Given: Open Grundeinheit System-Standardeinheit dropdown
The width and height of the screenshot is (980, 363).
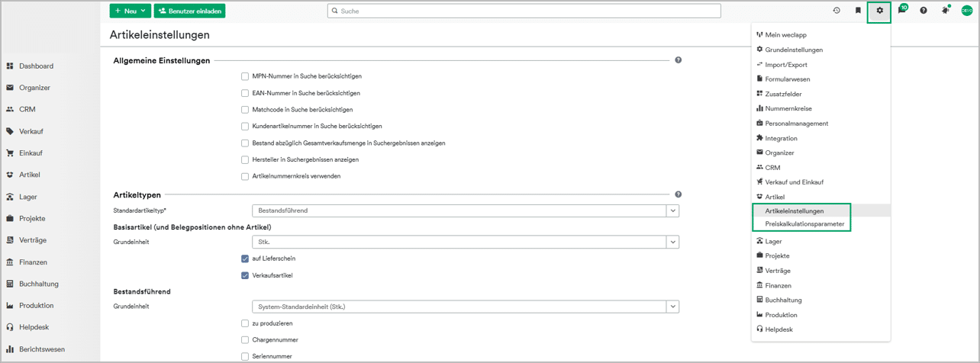Looking at the screenshot, I should click(672, 307).
